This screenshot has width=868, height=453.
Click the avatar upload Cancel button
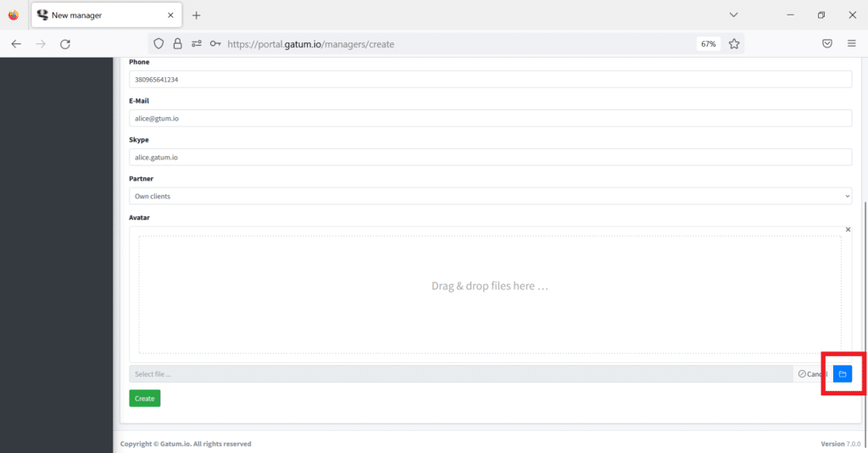[812, 374]
